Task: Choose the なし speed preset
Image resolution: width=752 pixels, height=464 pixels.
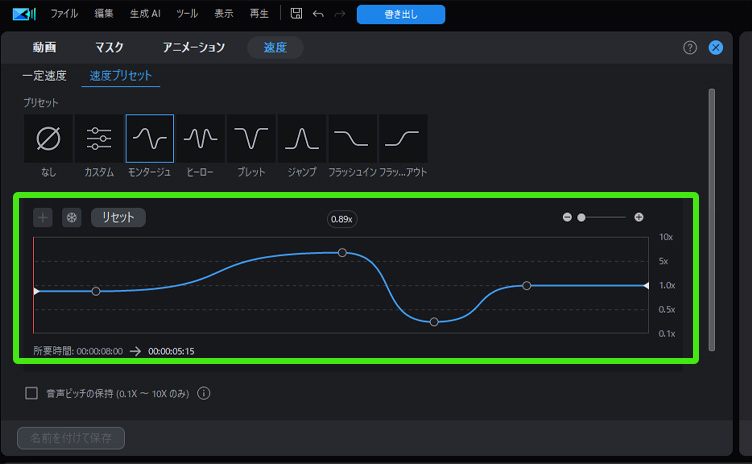Action: point(48,139)
